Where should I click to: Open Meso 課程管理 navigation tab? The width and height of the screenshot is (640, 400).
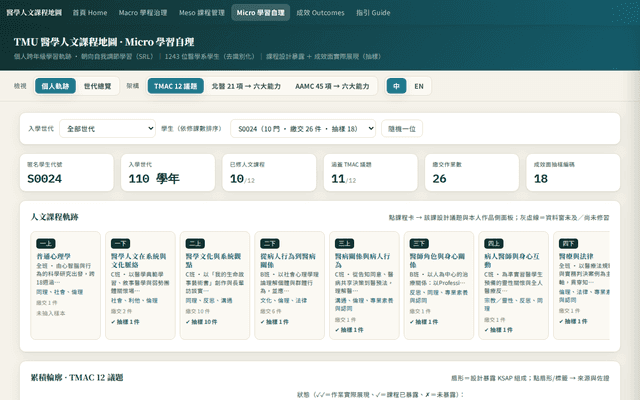click(x=202, y=13)
